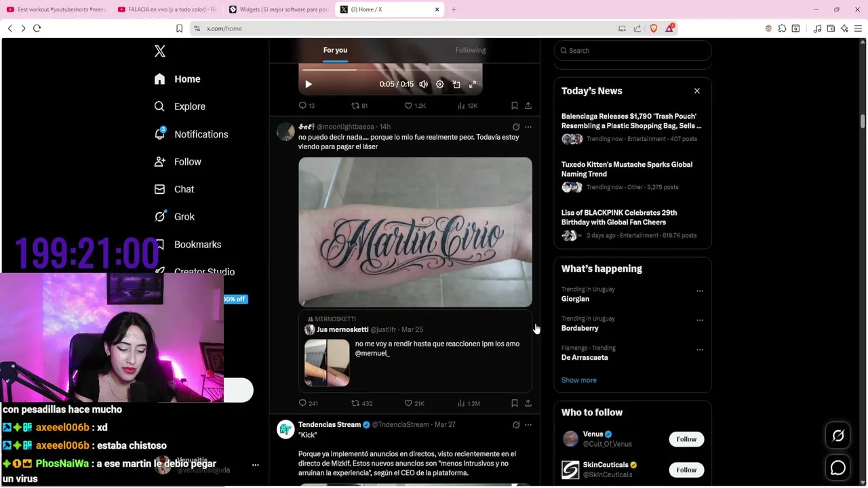
Task: Click the X logo in the sidebar
Action: click(160, 51)
